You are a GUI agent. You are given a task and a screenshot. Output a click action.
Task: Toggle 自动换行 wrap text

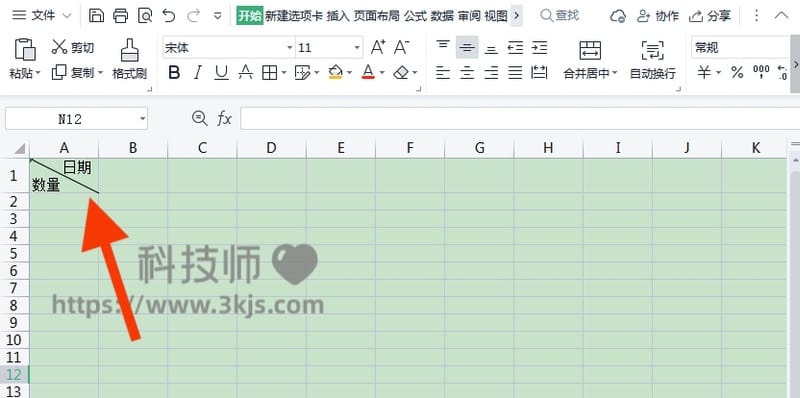tap(653, 60)
